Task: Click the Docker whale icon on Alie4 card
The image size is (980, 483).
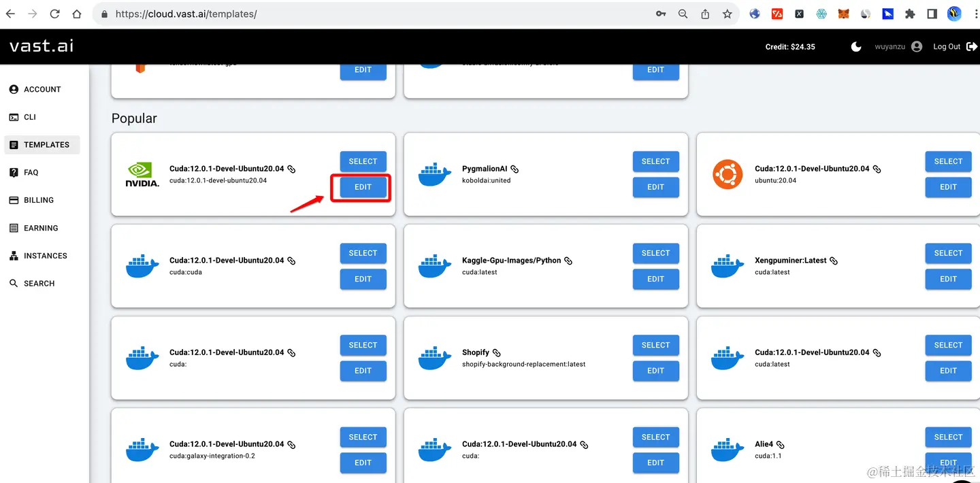Action: [728, 450]
